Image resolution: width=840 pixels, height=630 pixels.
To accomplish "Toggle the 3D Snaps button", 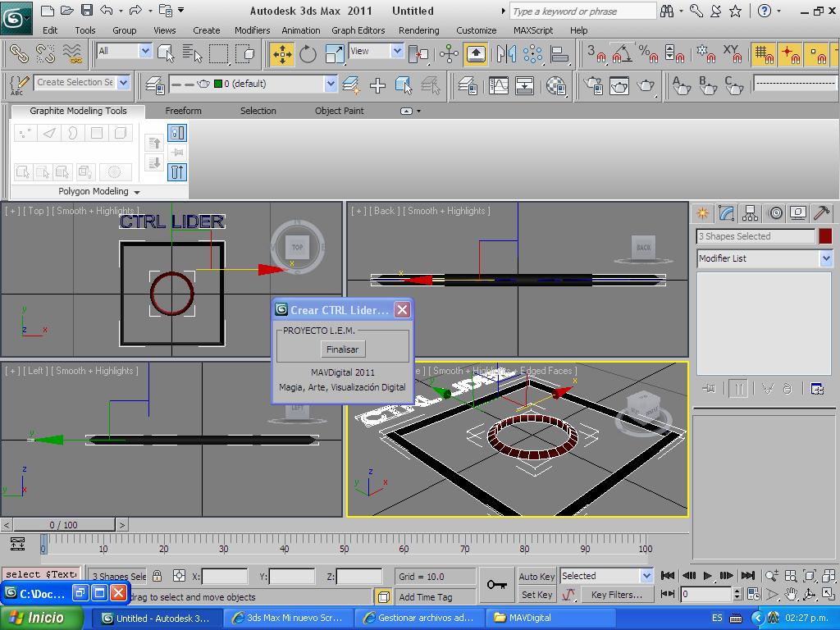I will 596,54.
